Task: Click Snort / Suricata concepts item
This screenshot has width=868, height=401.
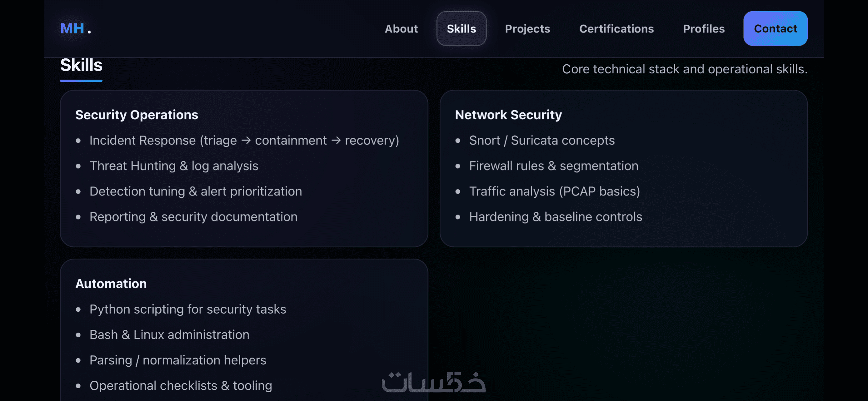Action: (x=541, y=141)
